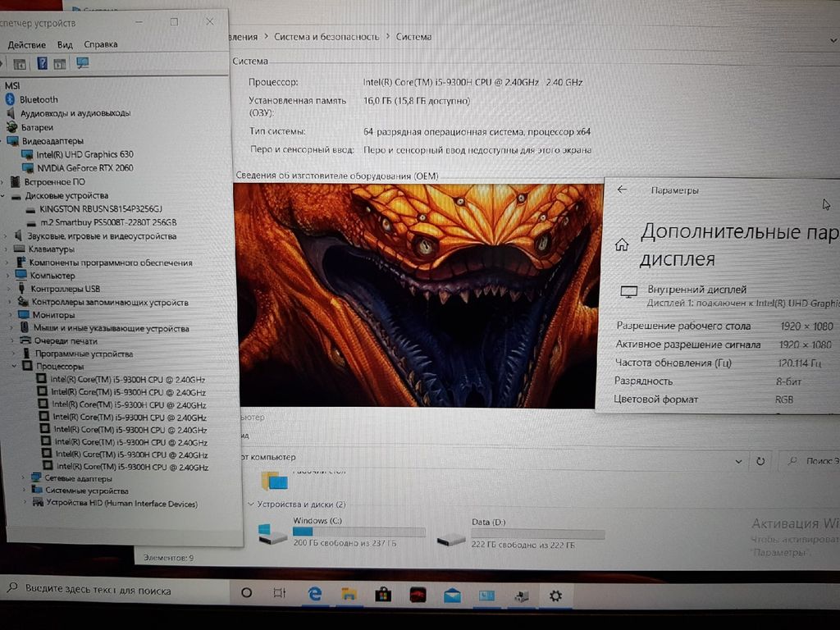This screenshot has width=840, height=630.
Task: Click the speaker icon beside Аудиовходы и аудиовыходы
Action: click(x=11, y=113)
